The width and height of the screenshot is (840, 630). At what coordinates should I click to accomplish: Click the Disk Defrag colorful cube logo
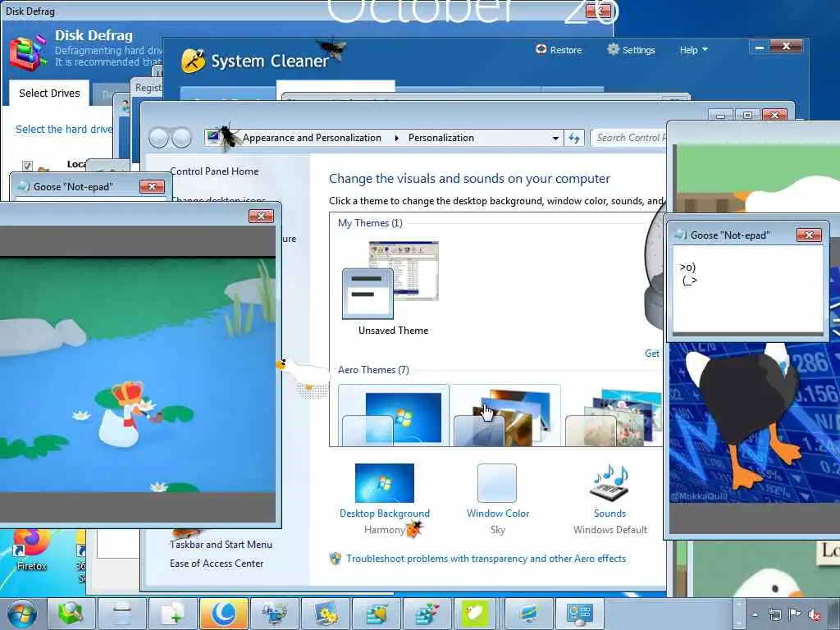pos(27,52)
